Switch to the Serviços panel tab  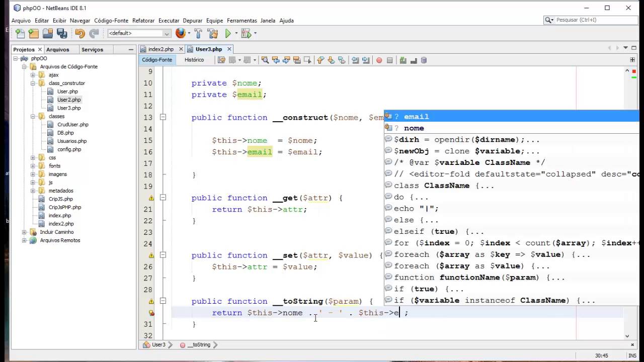[92, 50]
